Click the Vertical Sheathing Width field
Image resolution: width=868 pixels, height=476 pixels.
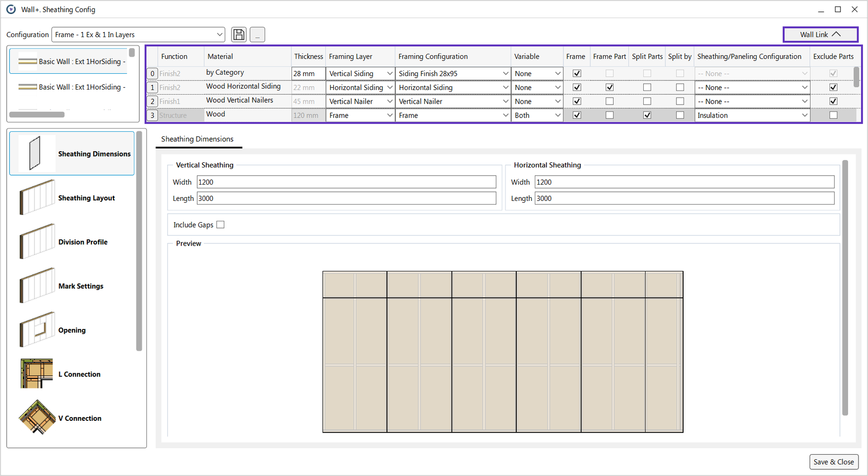tap(346, 182)
